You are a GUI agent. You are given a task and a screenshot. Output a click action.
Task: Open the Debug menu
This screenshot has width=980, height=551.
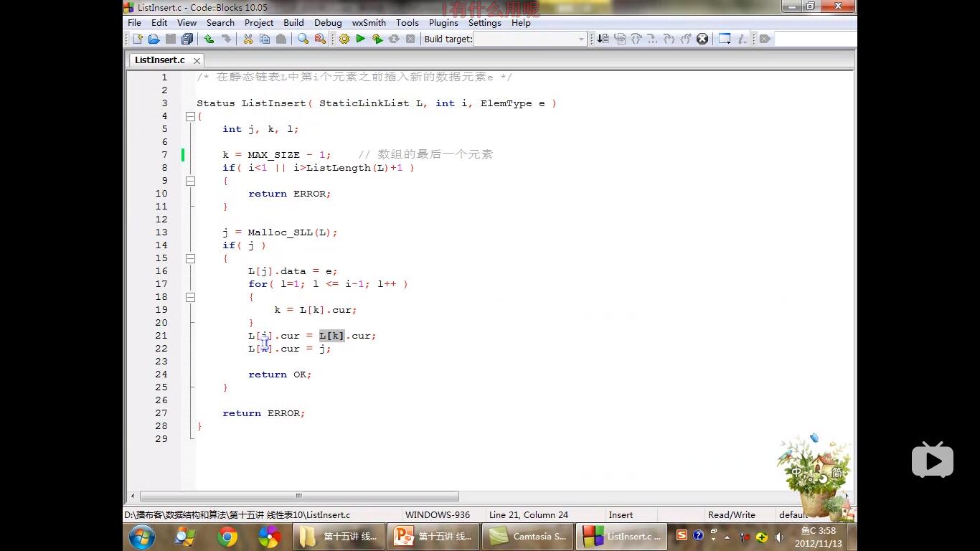[x=328, y=22]
